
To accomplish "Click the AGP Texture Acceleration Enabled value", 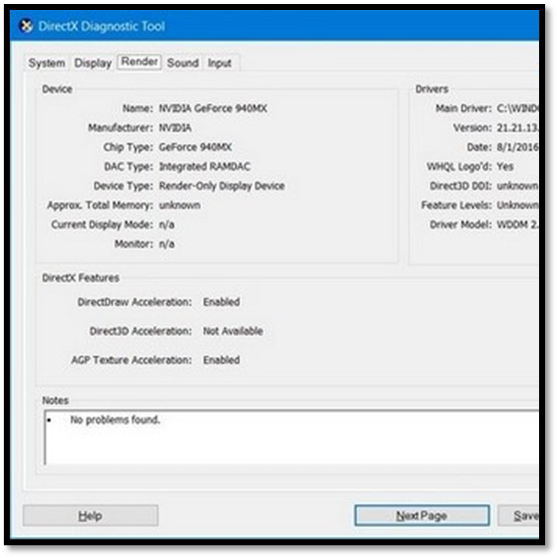I will [221, 360].
